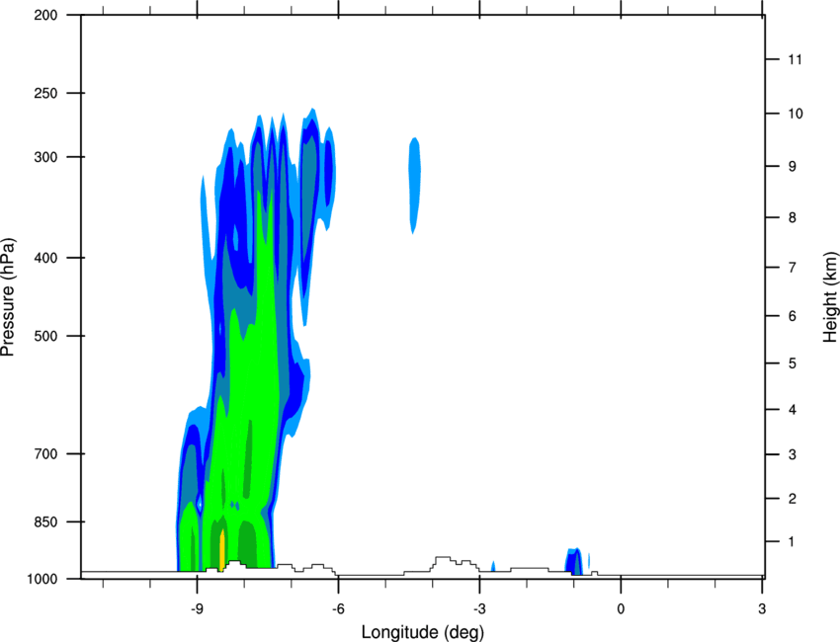840x642 pixels.
Task: Click pressure tick label 200
Action: point(45,15)
